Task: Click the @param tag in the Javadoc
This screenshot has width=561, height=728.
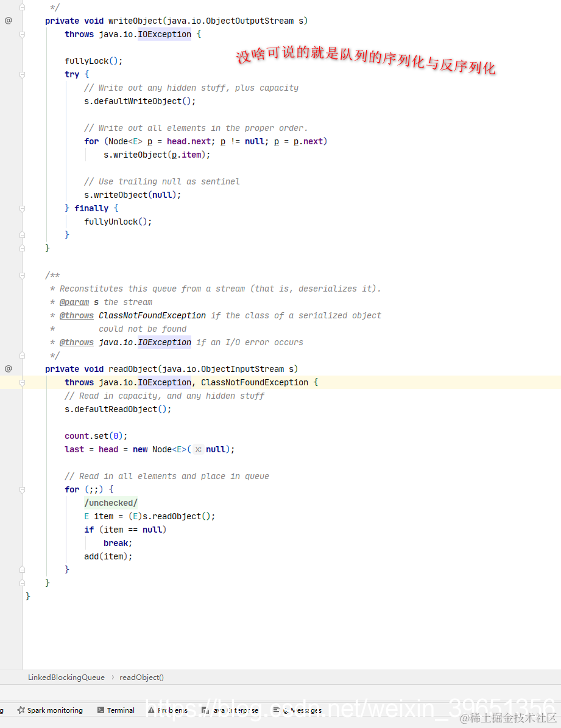Action: (74, 303)
